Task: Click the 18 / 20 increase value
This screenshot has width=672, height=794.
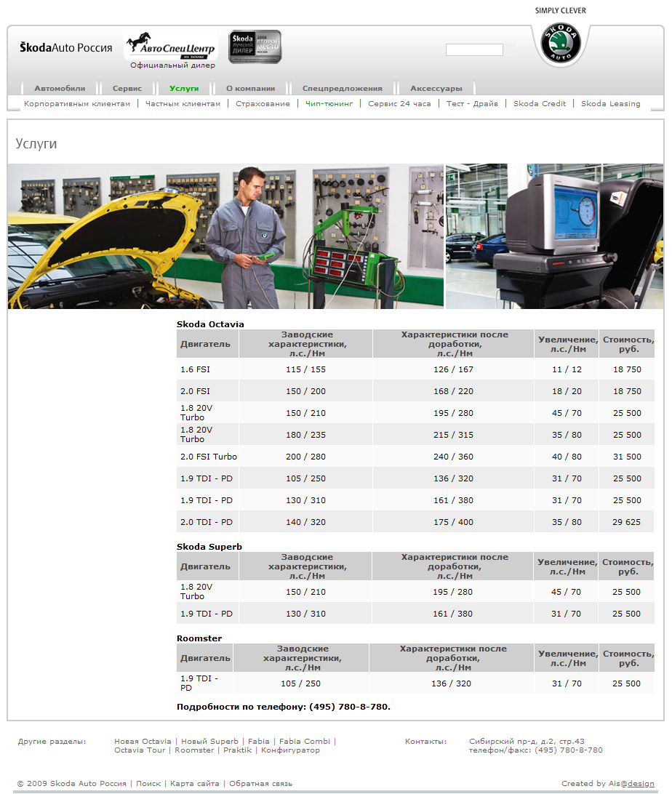Action: pyautogui.click(x=567, y=391)
